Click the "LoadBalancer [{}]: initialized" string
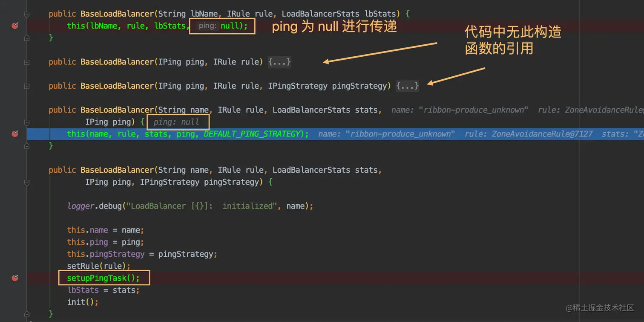This screenshot has width=644, height=322. coord(201,206)
